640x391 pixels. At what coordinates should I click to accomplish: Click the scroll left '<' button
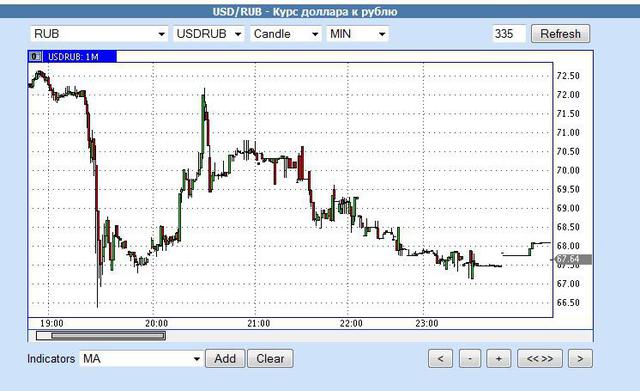point(440,359)
